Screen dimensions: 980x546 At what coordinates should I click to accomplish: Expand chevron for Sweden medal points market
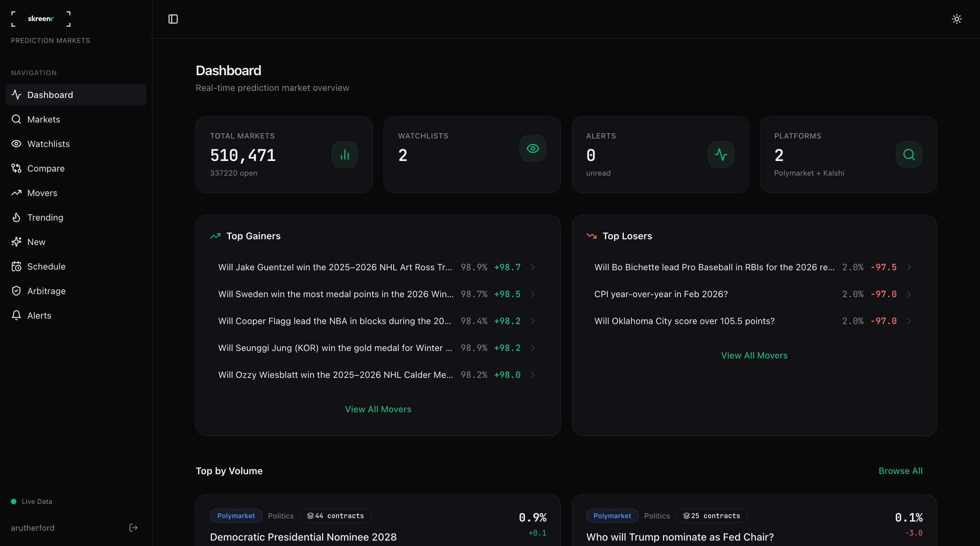pos(533,294)
